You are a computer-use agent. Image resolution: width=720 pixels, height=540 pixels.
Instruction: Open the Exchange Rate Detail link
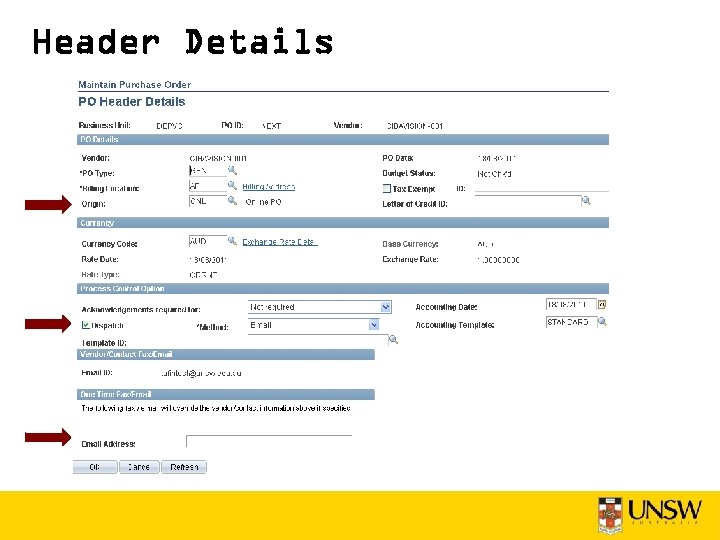click(280, 242)
